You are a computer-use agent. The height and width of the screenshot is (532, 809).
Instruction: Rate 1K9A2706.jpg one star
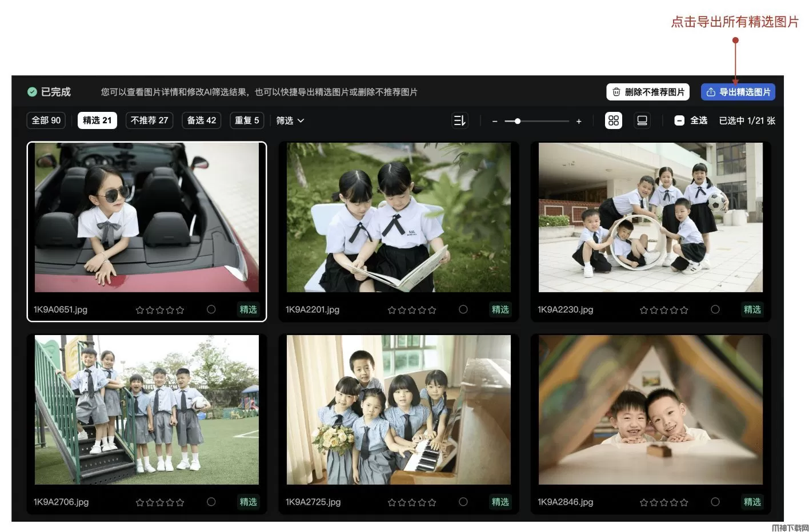pos(140,502)
